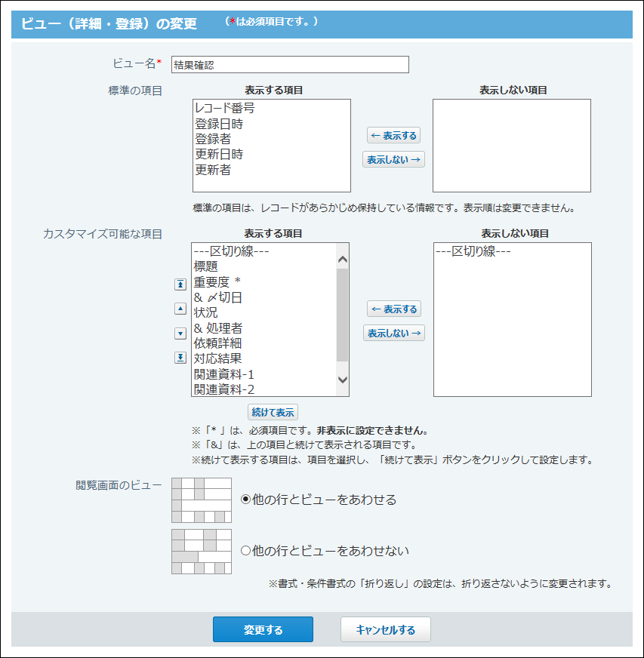This screenshot has width=644, height=658.
Task: Click the 続けて表示 button
Action: click(273, 412)
